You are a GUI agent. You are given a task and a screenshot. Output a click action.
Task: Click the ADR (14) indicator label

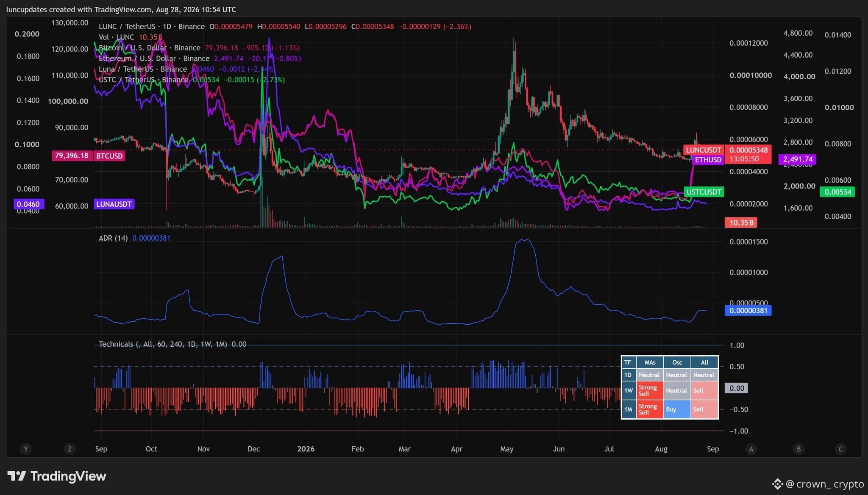tap(113, 238)
